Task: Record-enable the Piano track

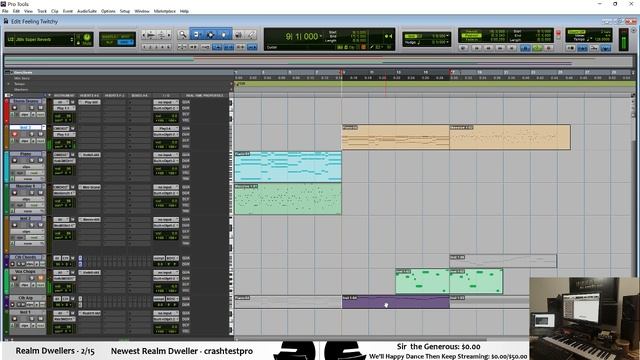Action: point(15,160)
